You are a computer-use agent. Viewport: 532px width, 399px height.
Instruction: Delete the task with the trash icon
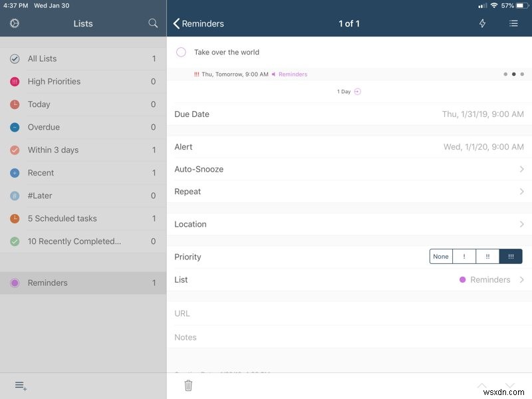pos(188,384)
